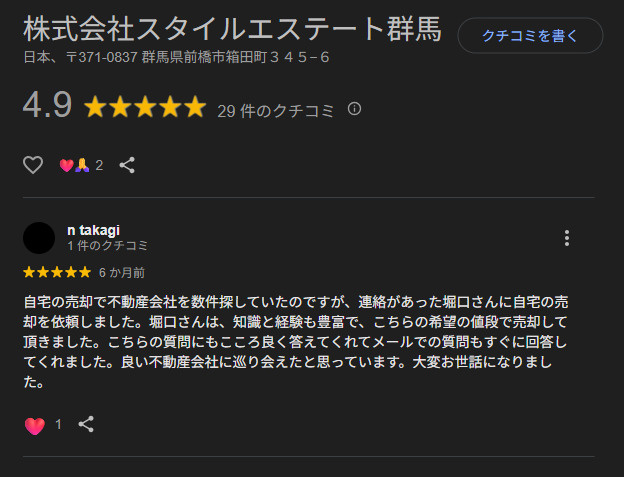Viewport: 624px width, 477px height.
Task: Click the 株式会社スタイルエステート群馬 title
Action: coord(231,28)
